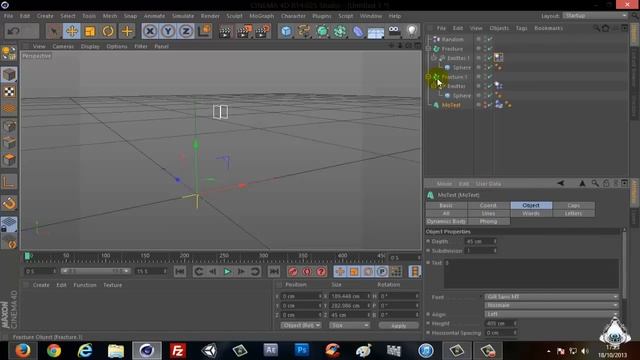Collapse the Fracture object tree

pos(428,49)
